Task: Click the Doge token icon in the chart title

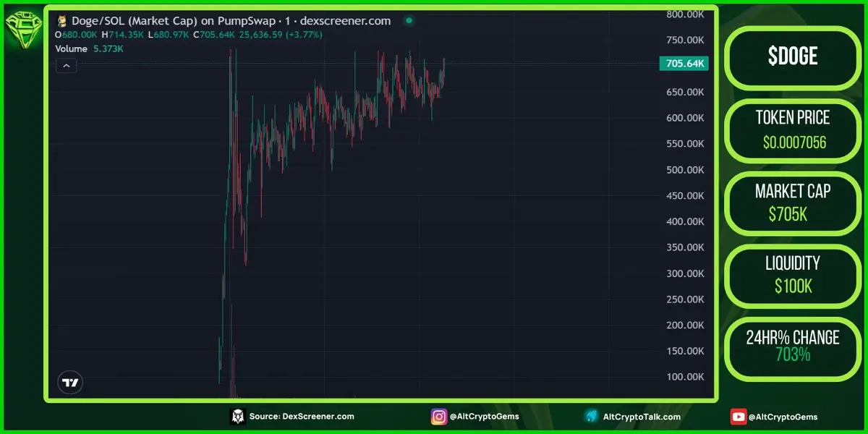Action: click(x=63, y=21)
